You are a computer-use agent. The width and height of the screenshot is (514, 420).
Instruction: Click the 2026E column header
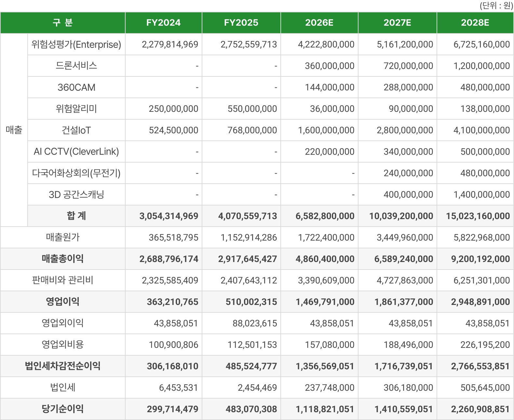[x=319, y=23]
